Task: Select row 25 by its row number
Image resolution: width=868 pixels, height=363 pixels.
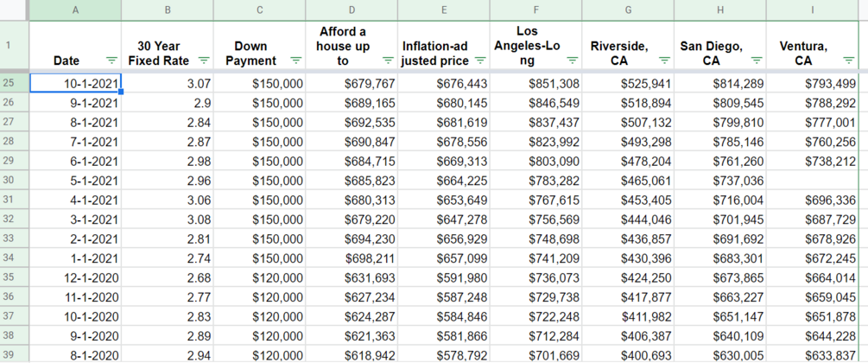Action: [x=15, y=83]
